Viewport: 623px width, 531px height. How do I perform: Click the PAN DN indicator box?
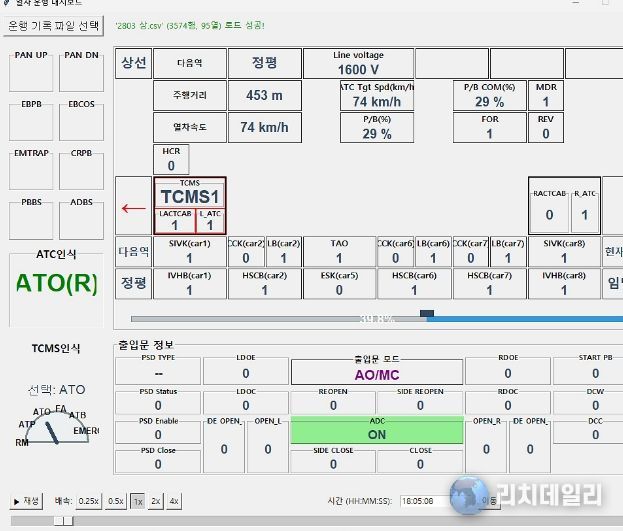(82, 70)
